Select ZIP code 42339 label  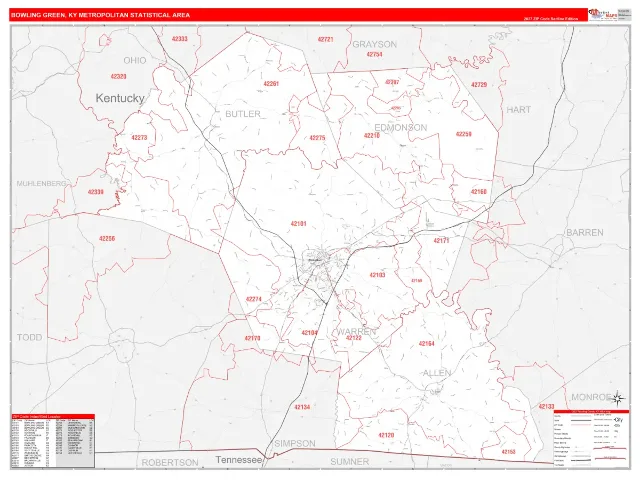pos(96,192)
